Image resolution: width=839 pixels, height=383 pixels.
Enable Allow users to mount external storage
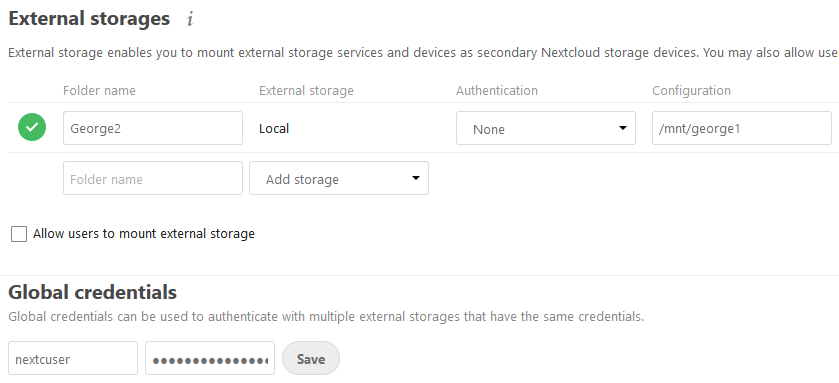tap(19, 234)
